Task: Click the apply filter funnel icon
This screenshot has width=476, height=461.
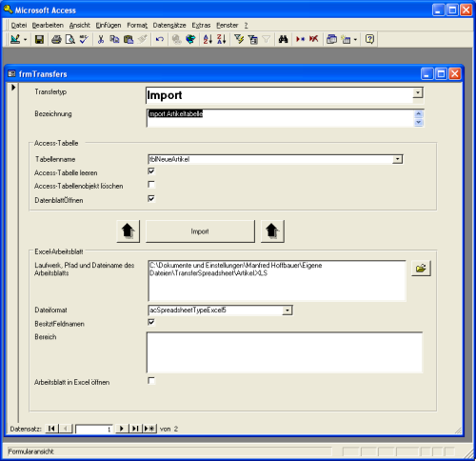Action: point(266,39)
